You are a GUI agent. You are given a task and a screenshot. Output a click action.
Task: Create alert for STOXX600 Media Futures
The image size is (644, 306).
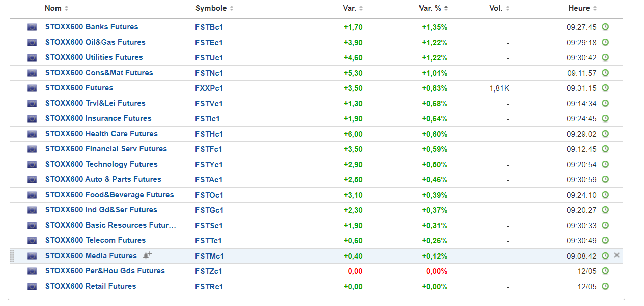coord(147,255)
